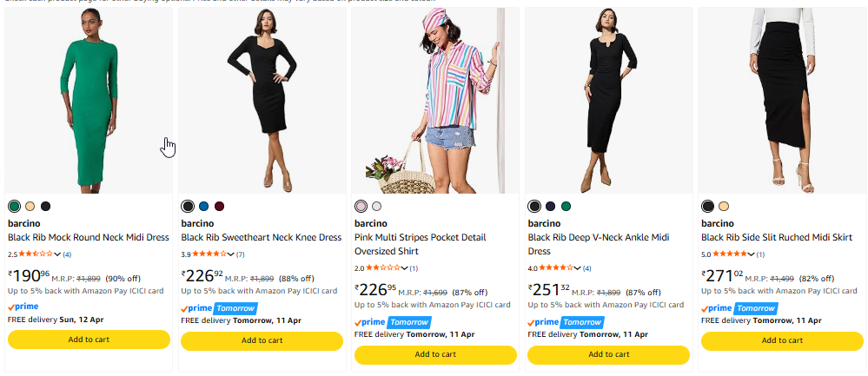The image size is (868, 376).
Task: Choose beige swatch for Mock Round Neck Dress
Action: tap(30, 207)
